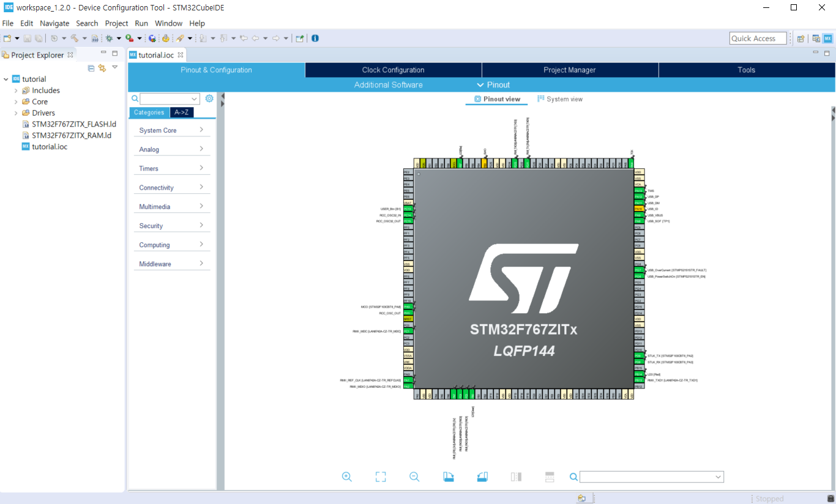This screenshot has height=504, width=836.
Task: Select the A->Z sorting toggle
Action: (182, 113)
